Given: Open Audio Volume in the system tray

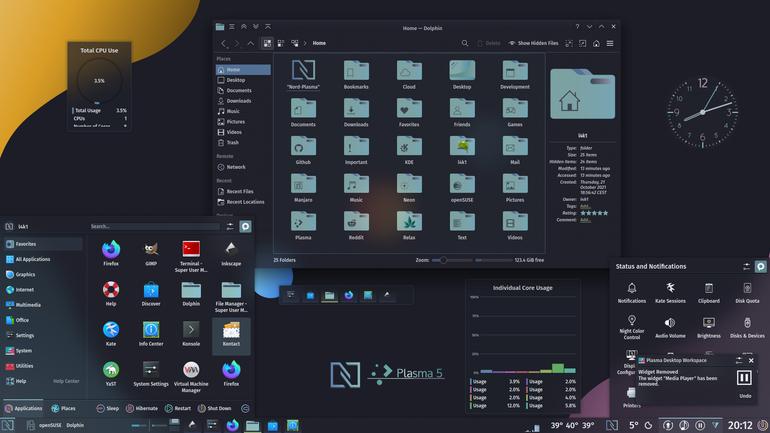Looking at the screenshot, I should [x=670, y=327].
